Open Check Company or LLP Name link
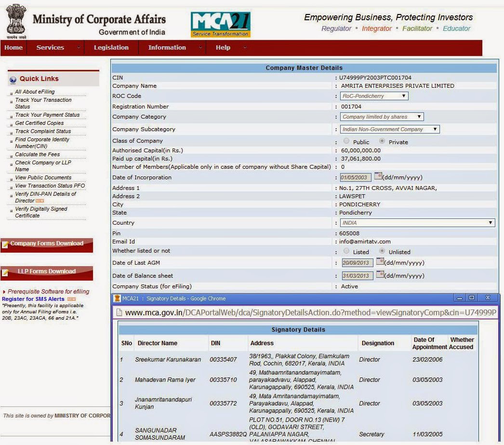 43,166
